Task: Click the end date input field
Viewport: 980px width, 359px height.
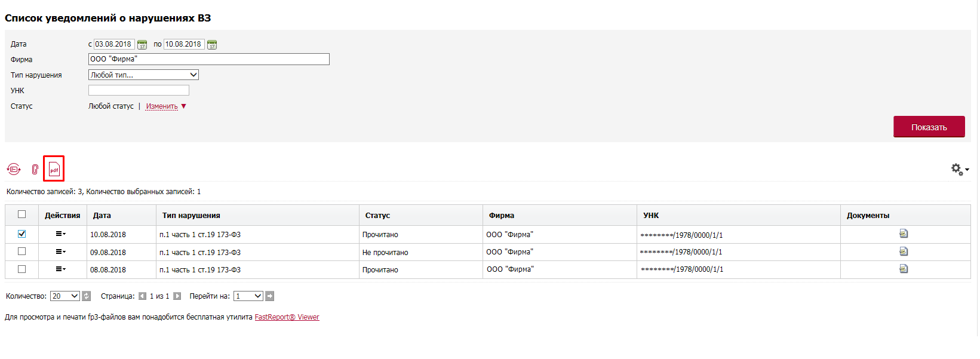Action: tap(185, 44)
